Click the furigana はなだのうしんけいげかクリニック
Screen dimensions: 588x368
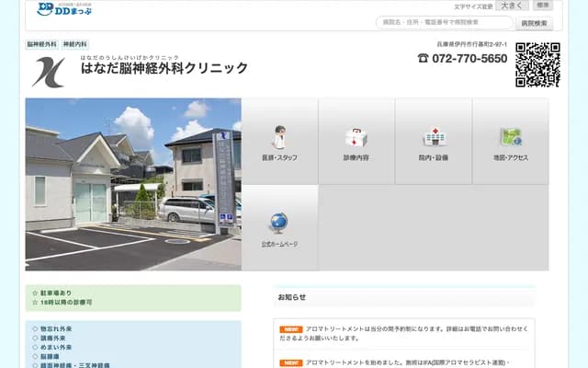(130, 57)
